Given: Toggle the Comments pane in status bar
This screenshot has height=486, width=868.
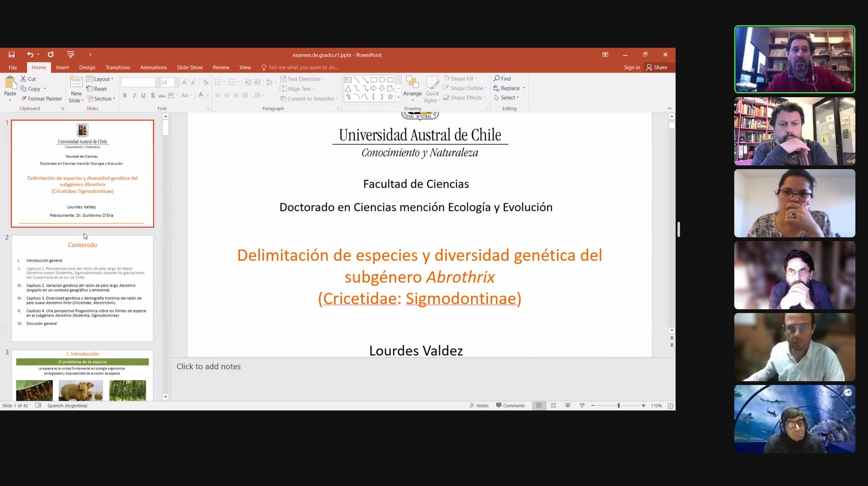Looking at the screenshot, I should pos(510,406).
